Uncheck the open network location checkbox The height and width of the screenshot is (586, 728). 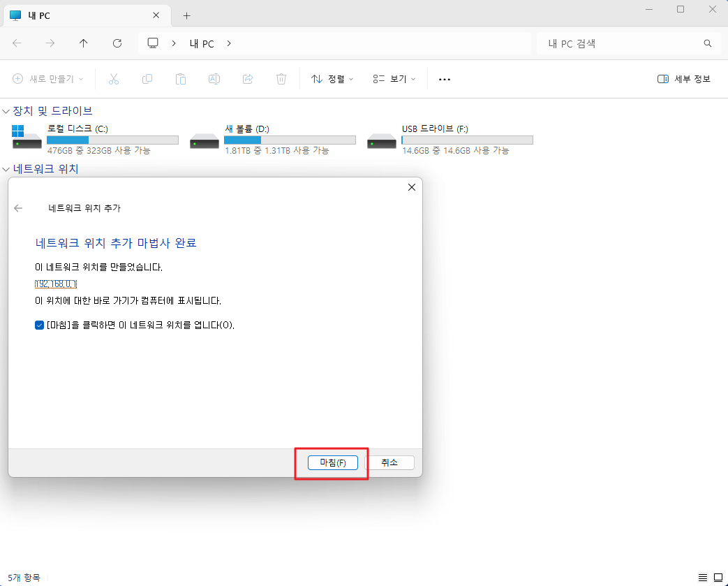pyautogui.click(x=40, y=325)
